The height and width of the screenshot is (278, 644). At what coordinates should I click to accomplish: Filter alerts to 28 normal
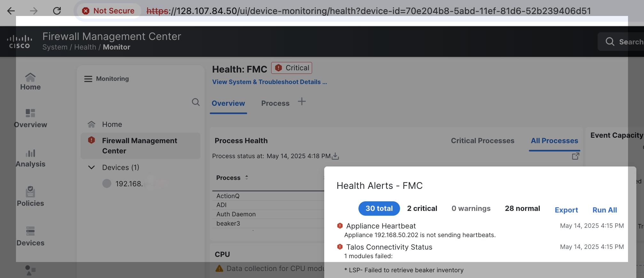coord(522,209)
